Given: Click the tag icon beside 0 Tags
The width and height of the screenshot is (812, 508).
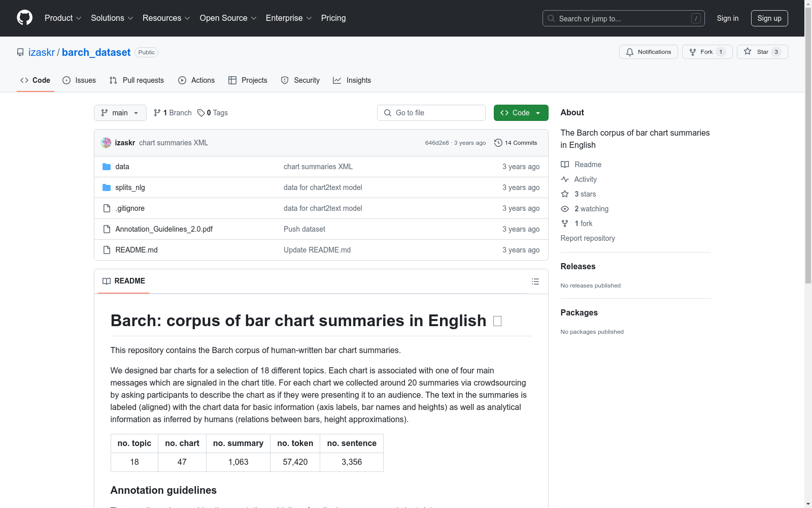Looking at the screenshot, I should coord(201,113).
